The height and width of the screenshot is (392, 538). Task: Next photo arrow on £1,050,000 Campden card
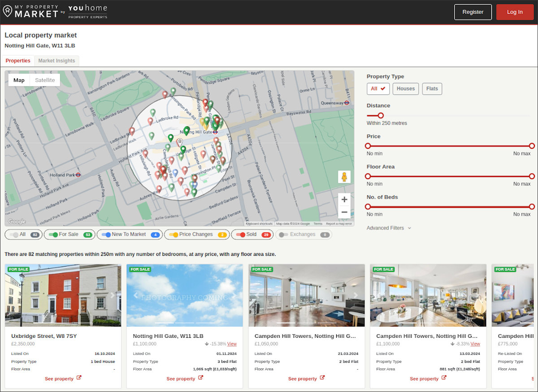tap(356, 295)
